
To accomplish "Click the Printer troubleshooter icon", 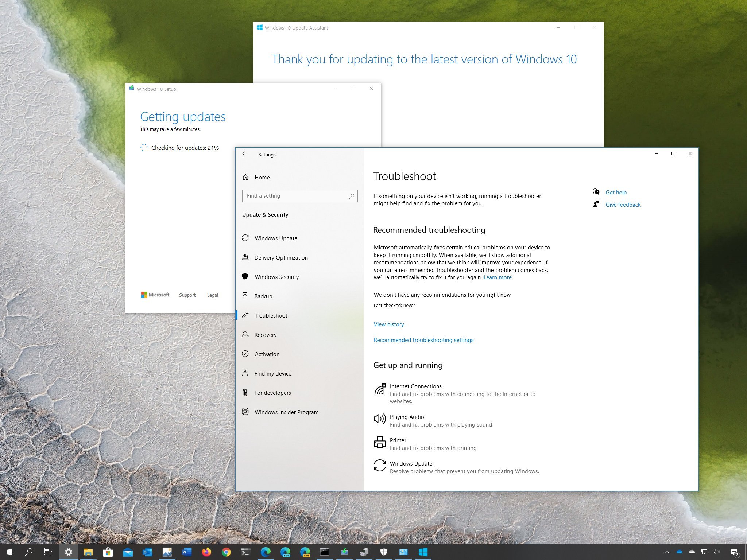I will pyautogui.click(x=379, y=444).
